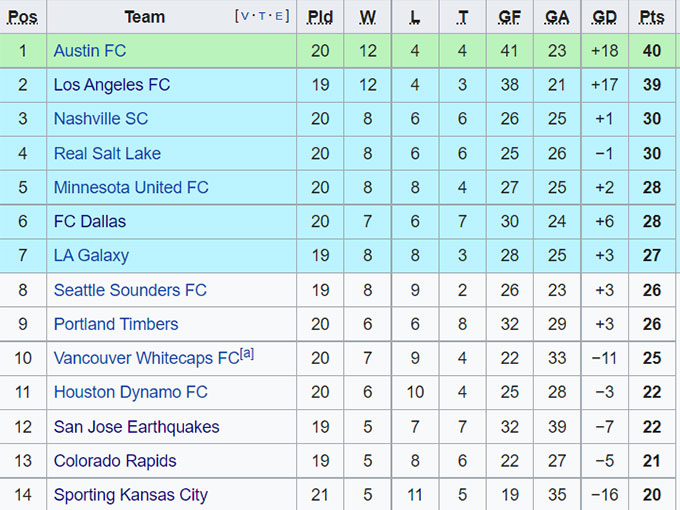Viewport: 680px width, 510px height.
Task: Select the FC Dallas link
Action: click(x=90, y=221)
